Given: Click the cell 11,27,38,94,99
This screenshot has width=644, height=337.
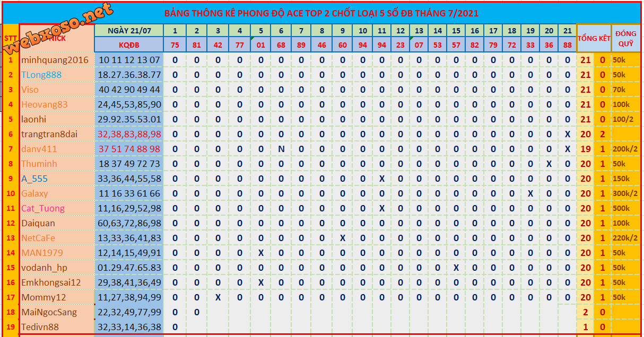Looking at the screenshot, I should coord(129,297).
